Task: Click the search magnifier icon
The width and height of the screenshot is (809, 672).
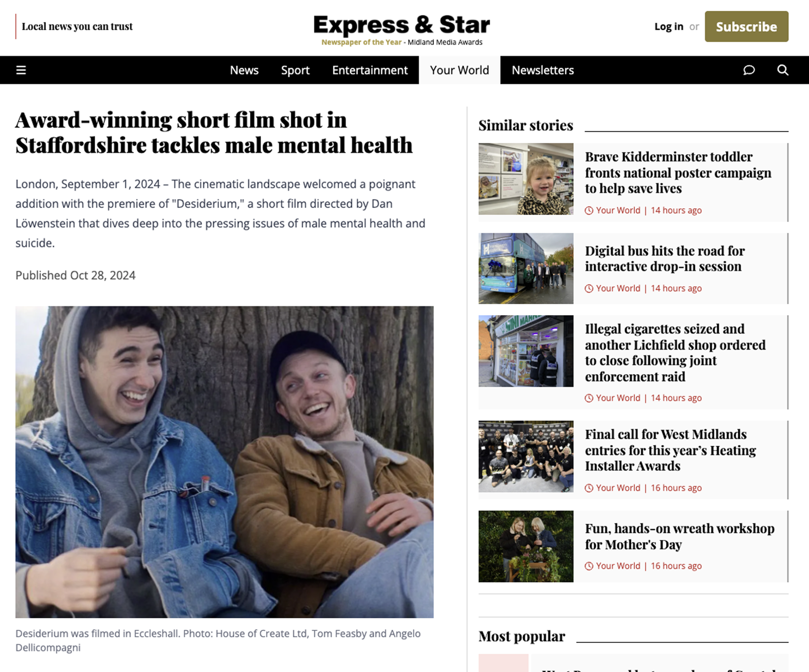Action: pyautogui.click(x=782, y=70)
